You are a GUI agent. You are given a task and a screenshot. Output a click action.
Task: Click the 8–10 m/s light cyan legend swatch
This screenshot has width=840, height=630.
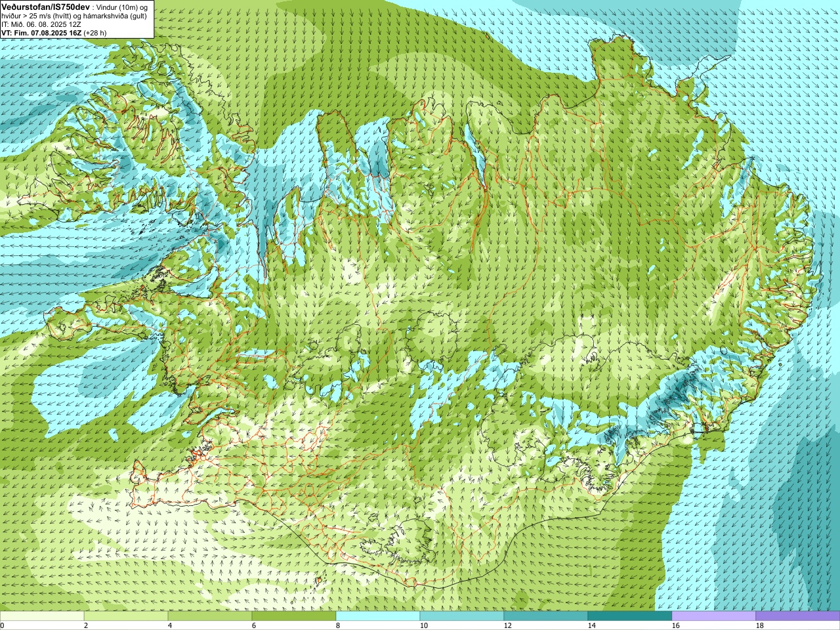click(x=378, y=616)
